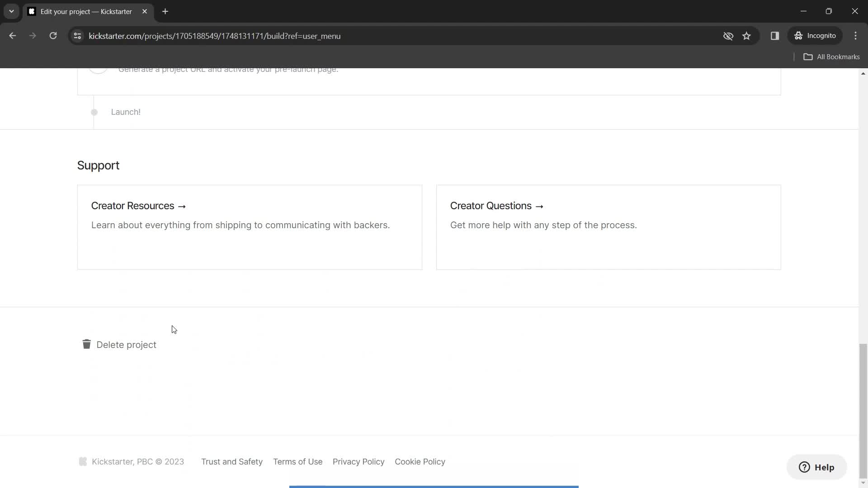
Task: Minimize the Chrome window
Action: coord(803,11)
